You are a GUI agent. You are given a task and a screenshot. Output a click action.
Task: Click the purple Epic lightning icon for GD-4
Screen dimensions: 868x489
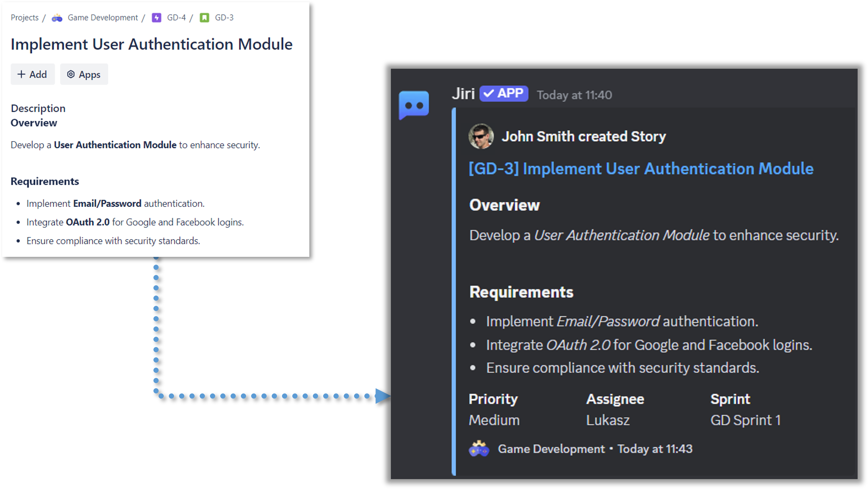click(x=156, y=18)
